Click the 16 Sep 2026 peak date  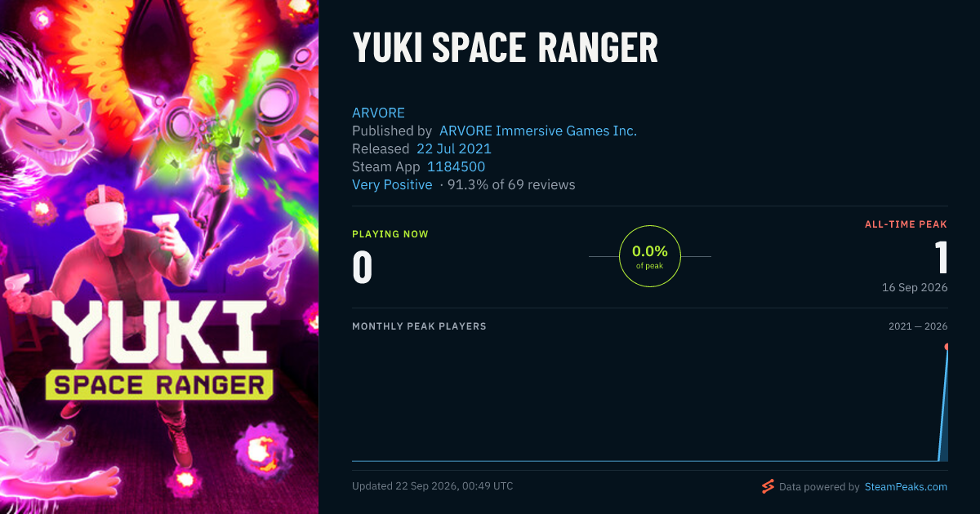[x=915, y=288]
